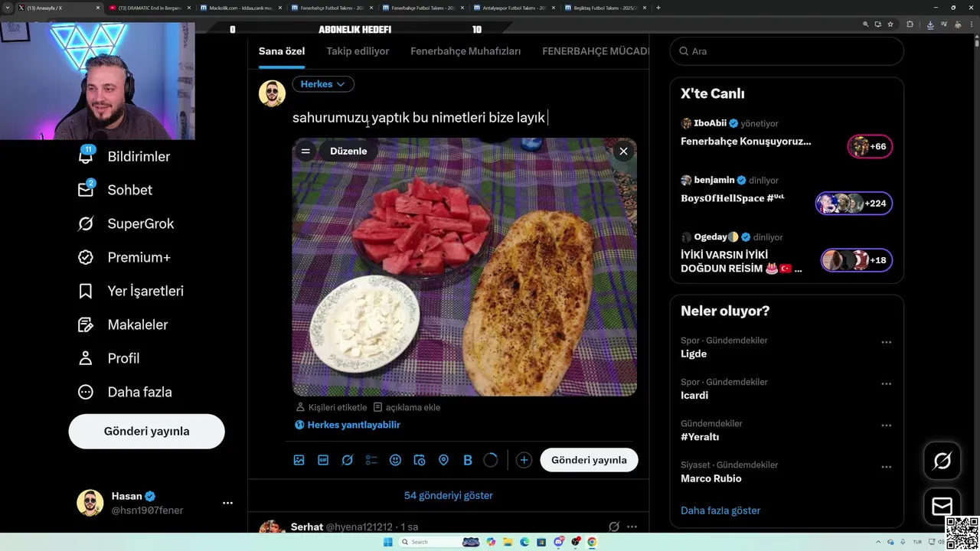Toggle bold text formatting in composer
The height and width of the screenshot is (551, 980).
tap(468, 460)
